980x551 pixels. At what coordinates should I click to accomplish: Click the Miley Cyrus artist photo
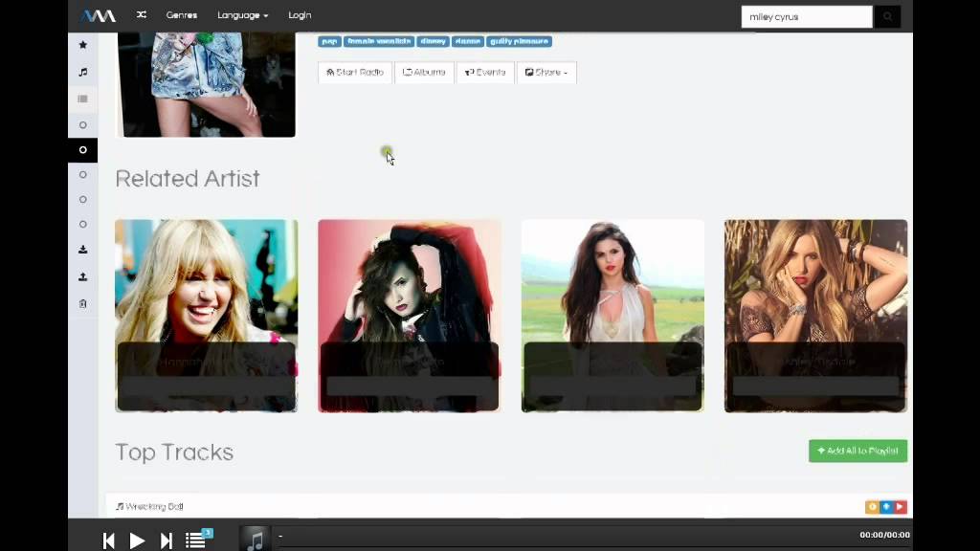pos(207,84)
